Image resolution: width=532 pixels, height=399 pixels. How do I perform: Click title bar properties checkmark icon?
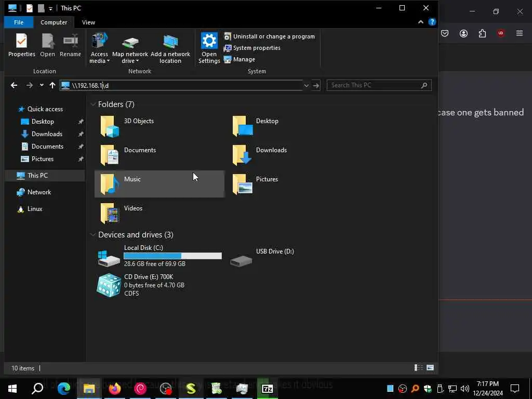tap(30, 8)
